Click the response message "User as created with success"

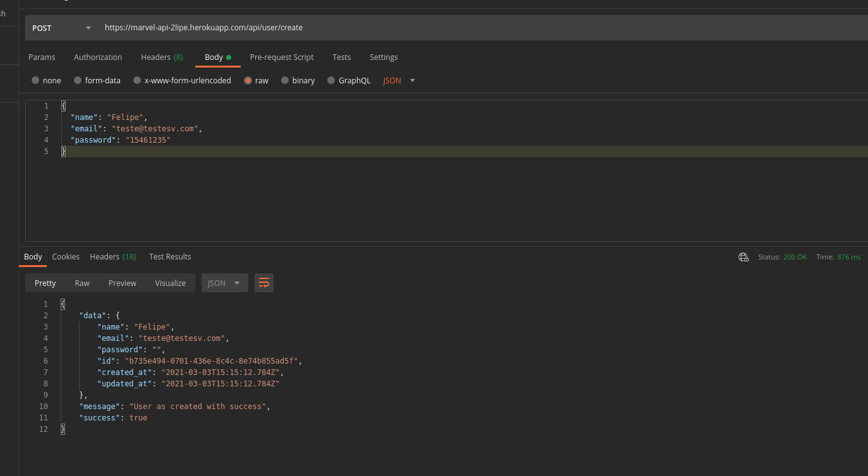[x=197, y=407]
